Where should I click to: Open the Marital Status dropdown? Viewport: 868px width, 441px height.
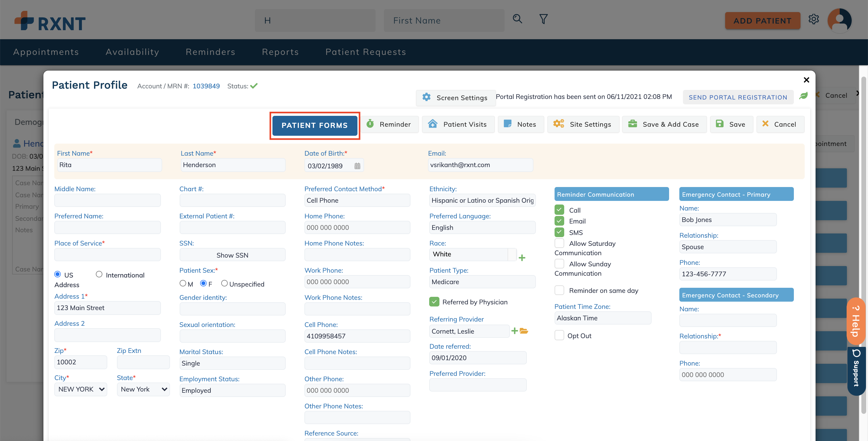232,363
